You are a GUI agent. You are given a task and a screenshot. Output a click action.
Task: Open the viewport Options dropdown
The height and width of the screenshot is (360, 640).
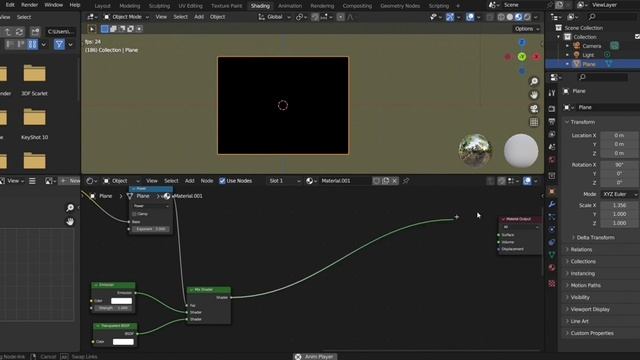click(527, 29)
